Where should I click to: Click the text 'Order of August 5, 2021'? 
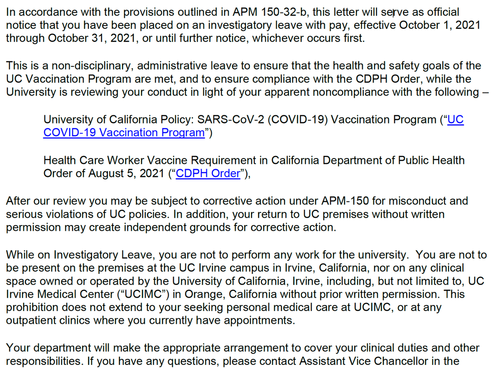pos(104,173)
